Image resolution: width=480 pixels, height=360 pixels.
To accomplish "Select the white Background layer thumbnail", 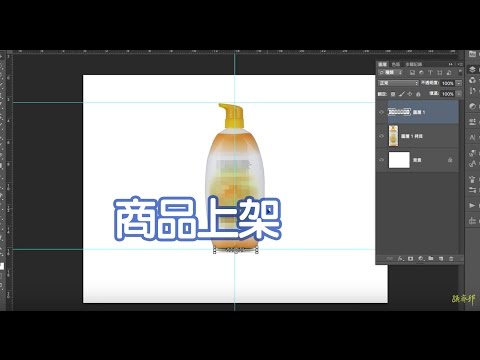I will [399, 160].
